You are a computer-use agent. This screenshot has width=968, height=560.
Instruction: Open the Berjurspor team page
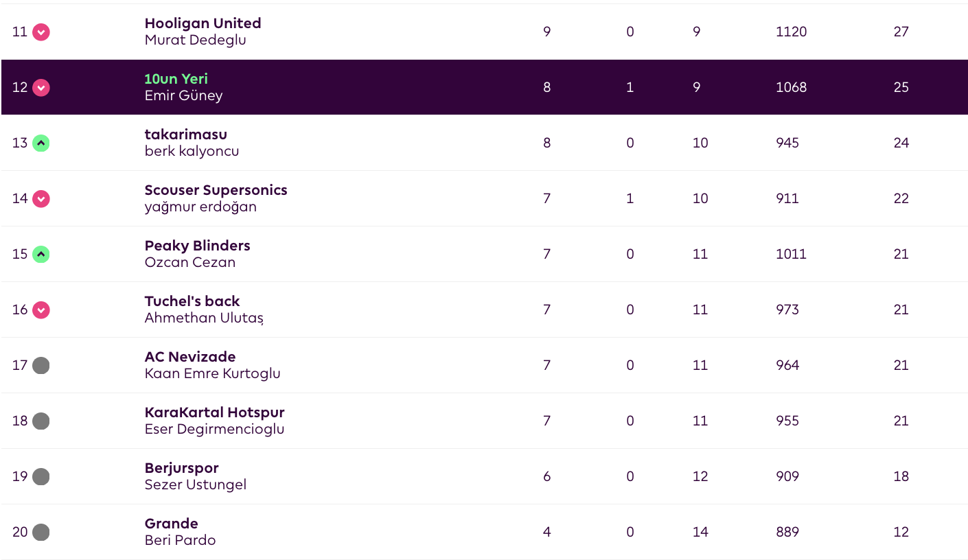[x=181, y=468]
